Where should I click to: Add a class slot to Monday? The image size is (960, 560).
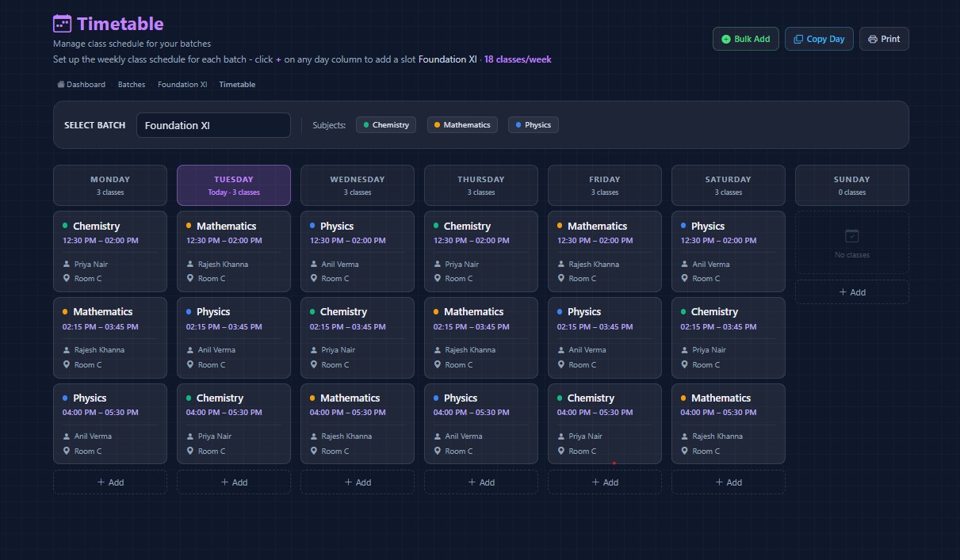coord(110,482)
